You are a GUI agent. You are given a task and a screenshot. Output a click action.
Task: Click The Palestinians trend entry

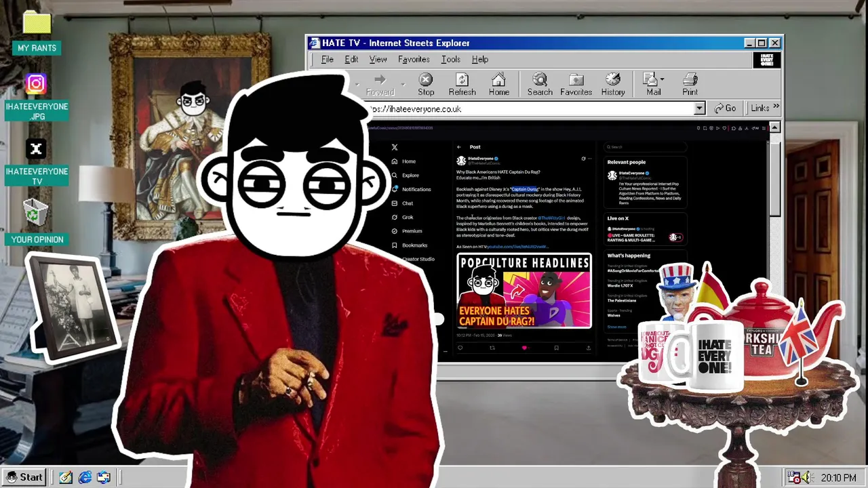(621, 300)
